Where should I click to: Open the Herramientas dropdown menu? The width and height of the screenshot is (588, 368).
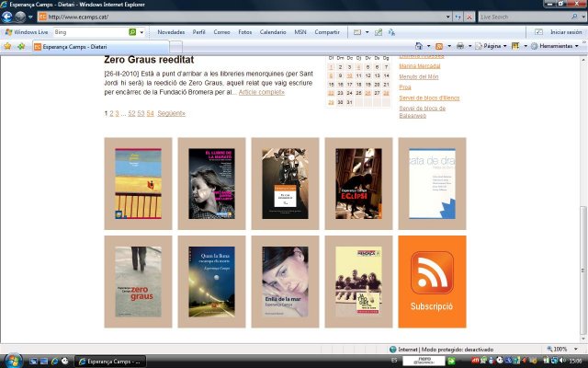click(x=555, y=46)
